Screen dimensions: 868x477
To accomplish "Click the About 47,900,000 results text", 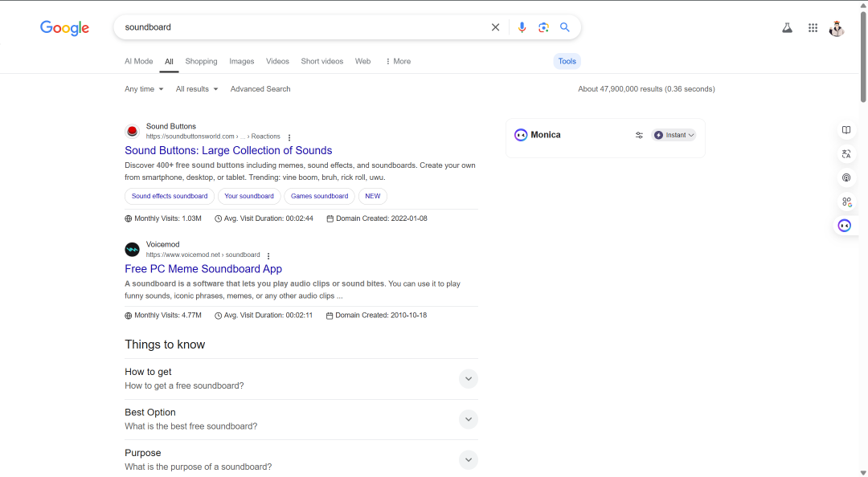I will 646,89.
